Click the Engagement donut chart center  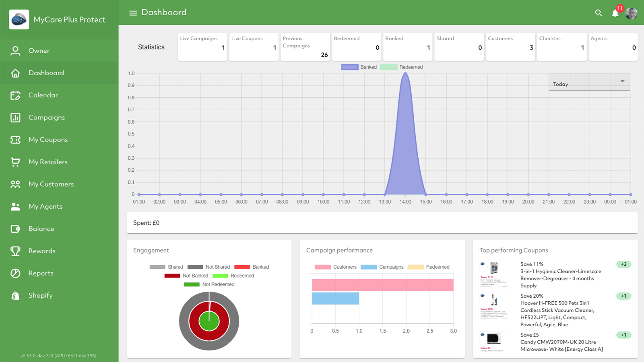pyautogui.click(x=209, y=321)
